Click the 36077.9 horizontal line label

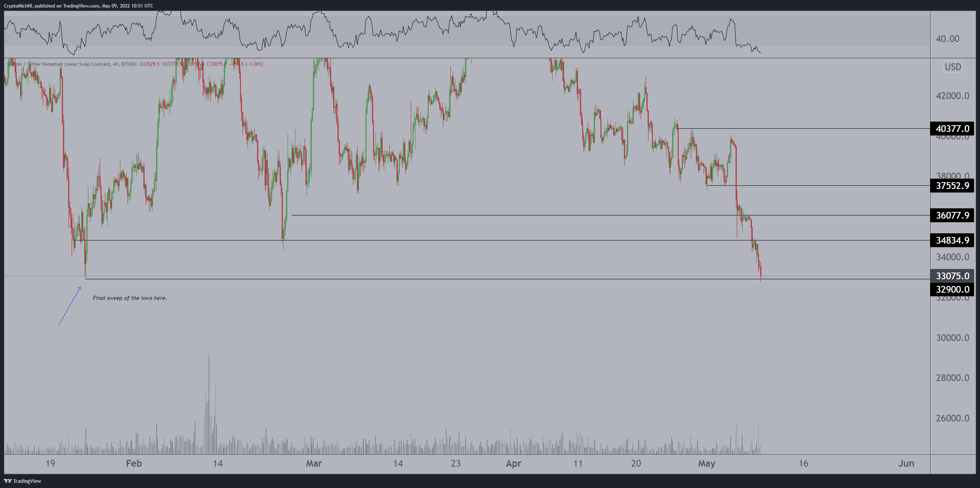pyautogui.click(x=952, y=215)
